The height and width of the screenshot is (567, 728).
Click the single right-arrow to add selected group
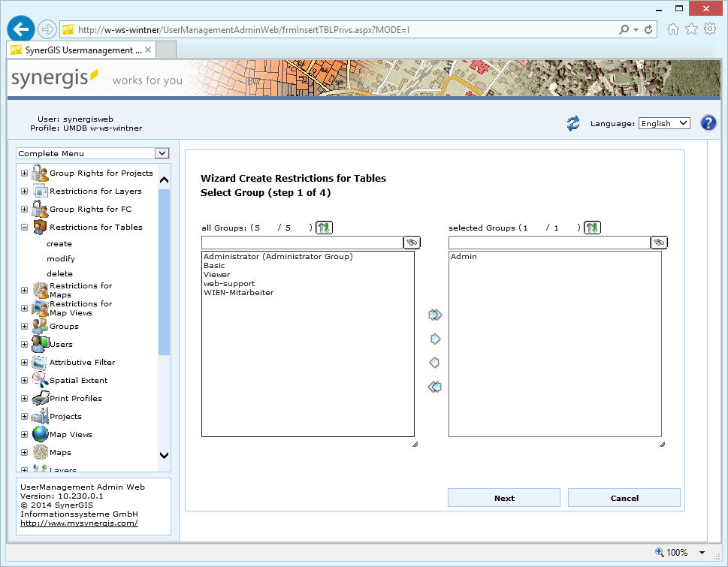click(433, 339)
